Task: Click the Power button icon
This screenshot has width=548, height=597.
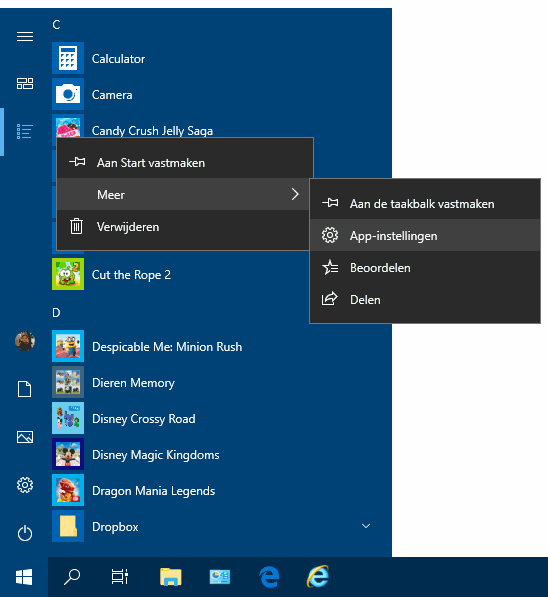Action: (25, 533)
